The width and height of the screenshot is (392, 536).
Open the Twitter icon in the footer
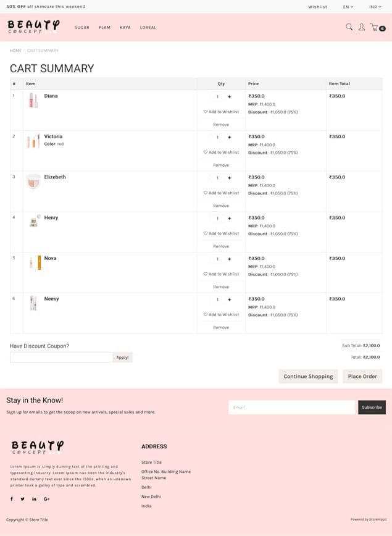click(x=23, y=499)
